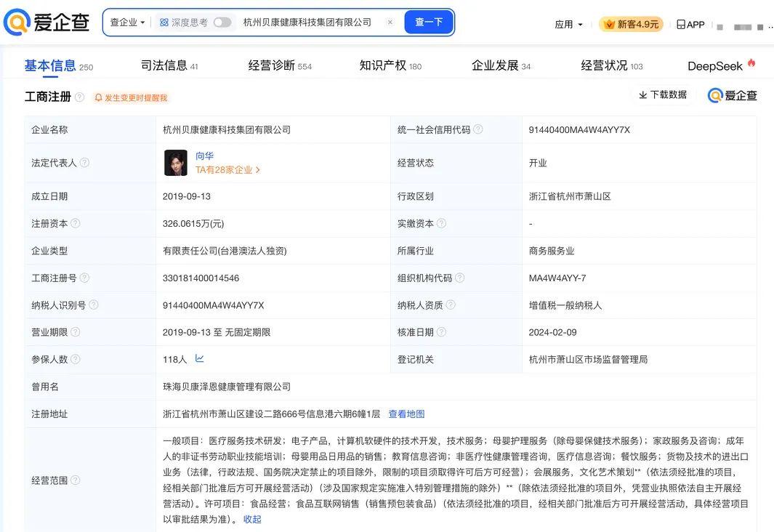Switch to the 经营状况 tab
The height and width of the screenshot is (532, 774).
[612, 65]
